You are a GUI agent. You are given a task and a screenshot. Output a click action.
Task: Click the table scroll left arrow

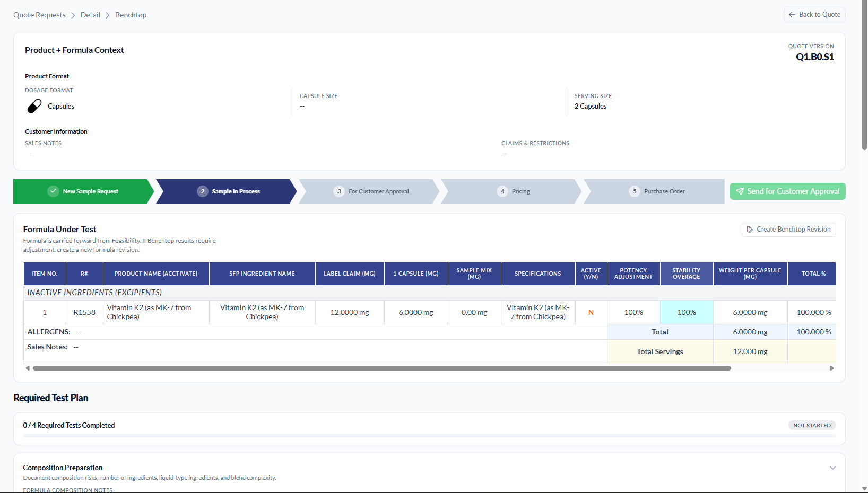click(x=28, y=368)
